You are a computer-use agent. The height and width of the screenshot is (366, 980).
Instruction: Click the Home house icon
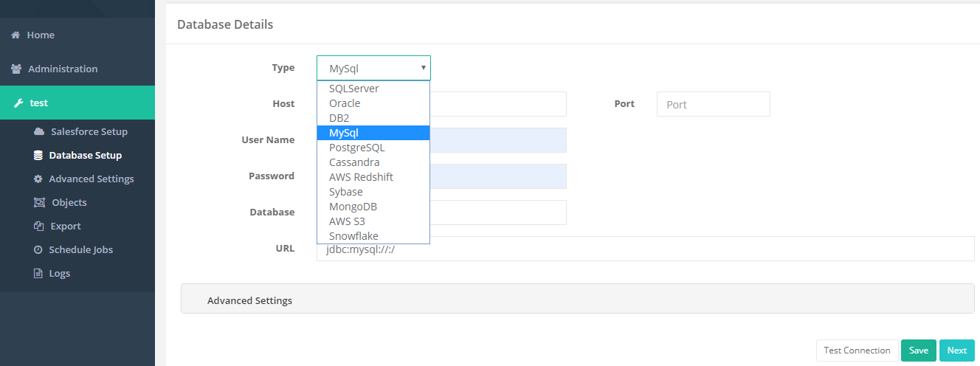tap(15, 35)
